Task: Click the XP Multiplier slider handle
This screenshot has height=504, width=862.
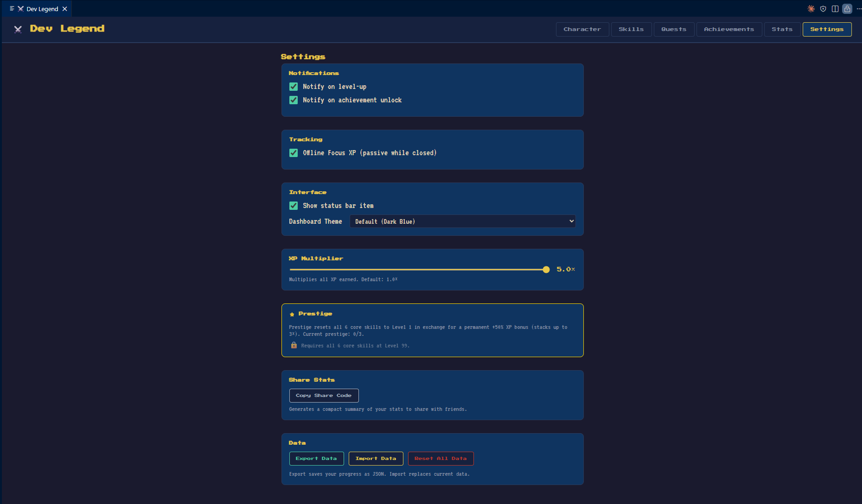Action: pos(546,270)
